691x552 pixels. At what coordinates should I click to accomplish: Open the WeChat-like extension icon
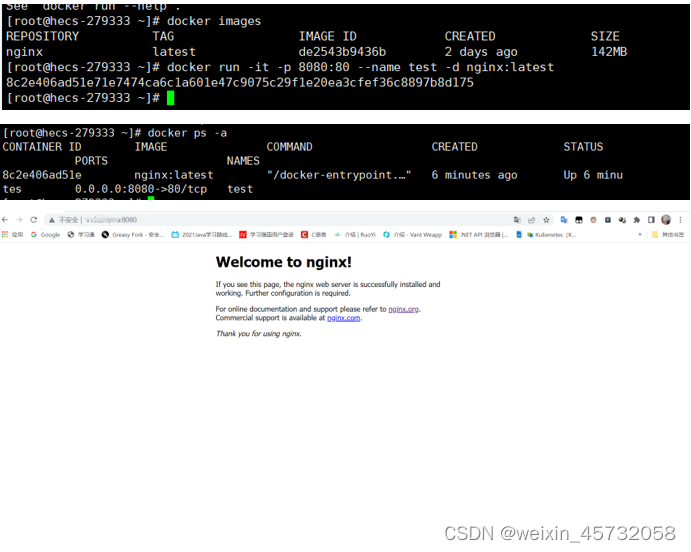coord(622,219)
